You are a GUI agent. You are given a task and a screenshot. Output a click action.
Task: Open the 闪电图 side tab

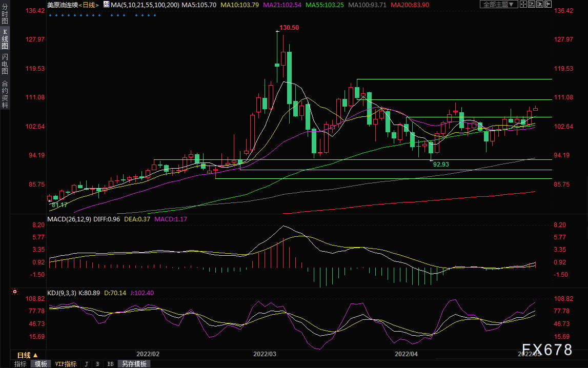[5, 64]
